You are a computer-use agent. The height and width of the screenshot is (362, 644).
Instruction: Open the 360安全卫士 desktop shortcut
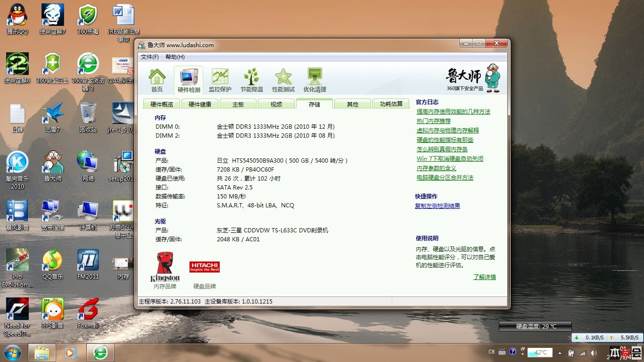[x=53, y=68]
